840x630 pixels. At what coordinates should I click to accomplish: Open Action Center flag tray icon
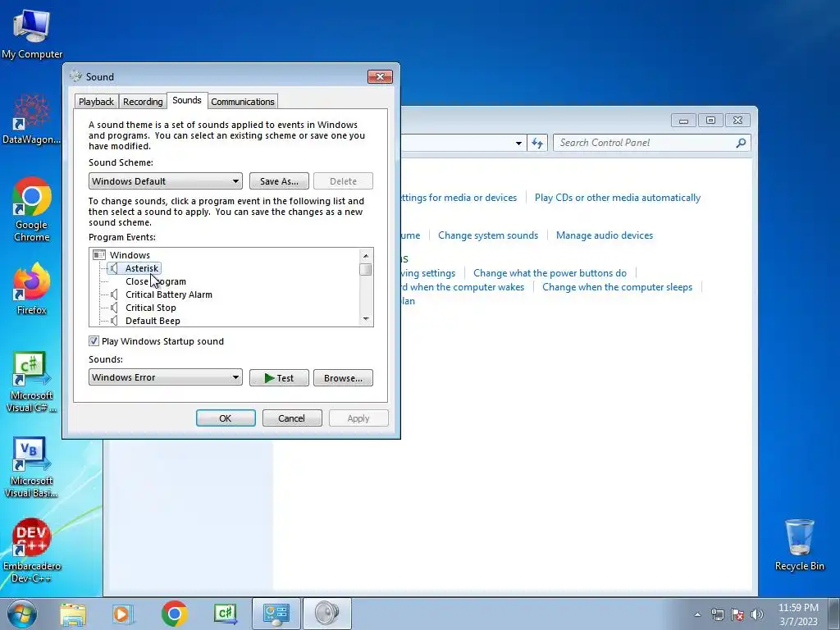pyautogui.click(x=737, y=614)
